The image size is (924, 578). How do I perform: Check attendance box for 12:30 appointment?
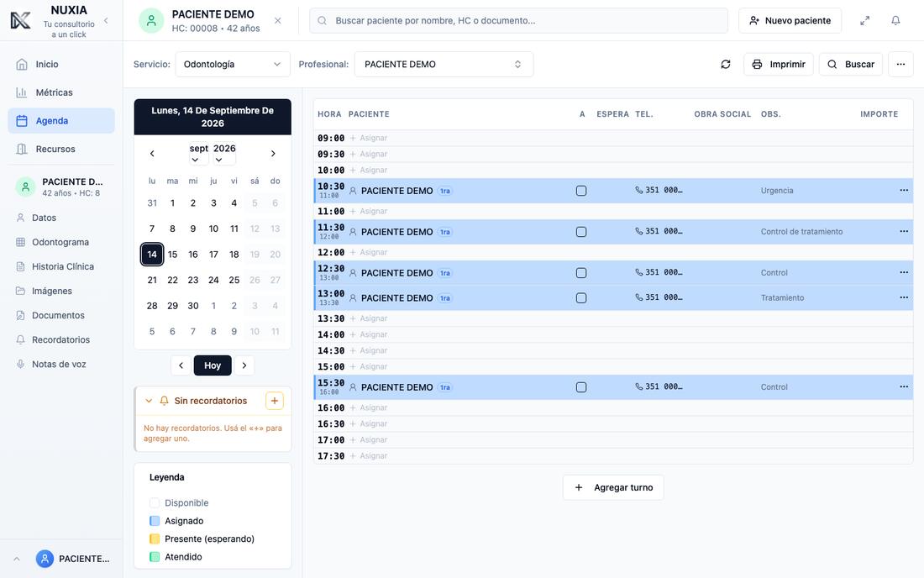[x=581, y=273]
